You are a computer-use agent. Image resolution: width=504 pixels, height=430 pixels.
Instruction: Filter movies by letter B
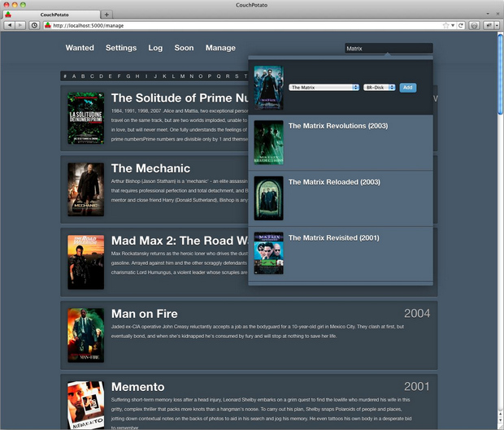point(83,76)
